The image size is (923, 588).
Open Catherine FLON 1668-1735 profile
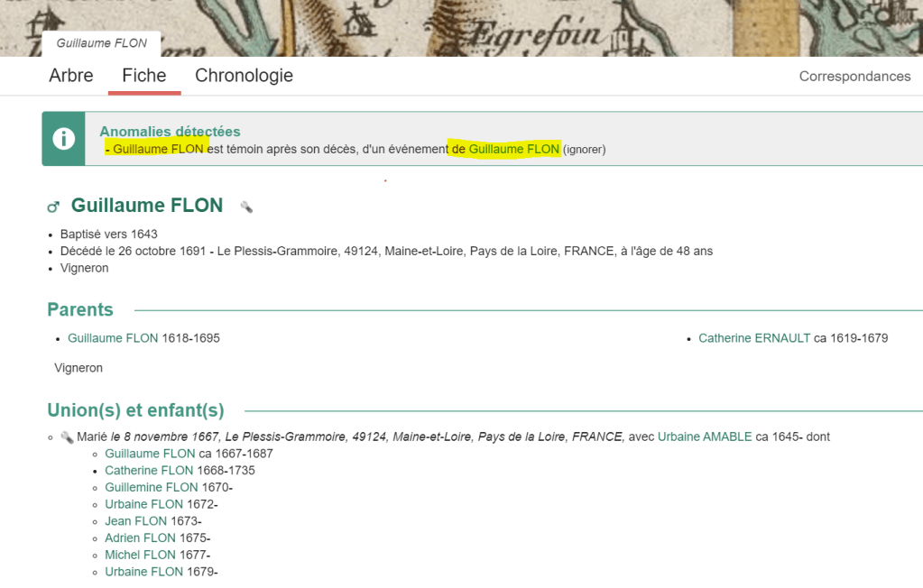pos(149,471)
